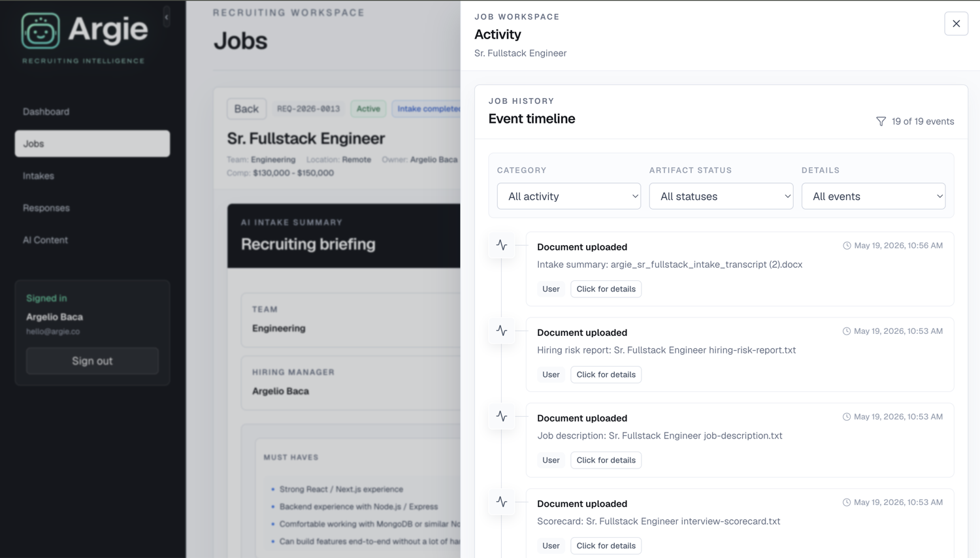Screen dimensions: 980x558
Task: Click the activity pulse icon for intake summary event
Action: tap(502, 245)
